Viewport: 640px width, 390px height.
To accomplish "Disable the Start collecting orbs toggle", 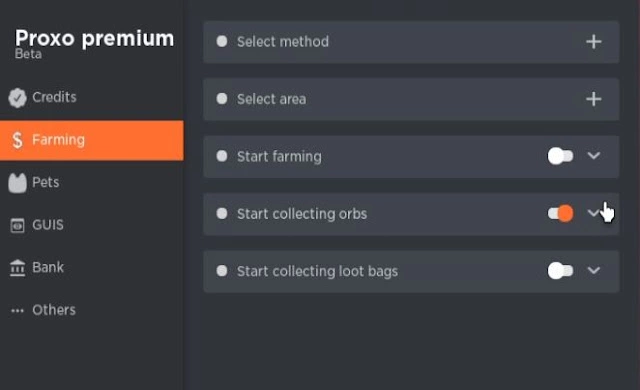I will (x=560, y=213).
